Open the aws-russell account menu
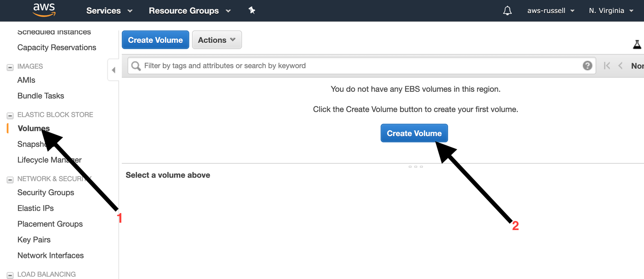Viewport: 644px width, 279px height. 550,11
